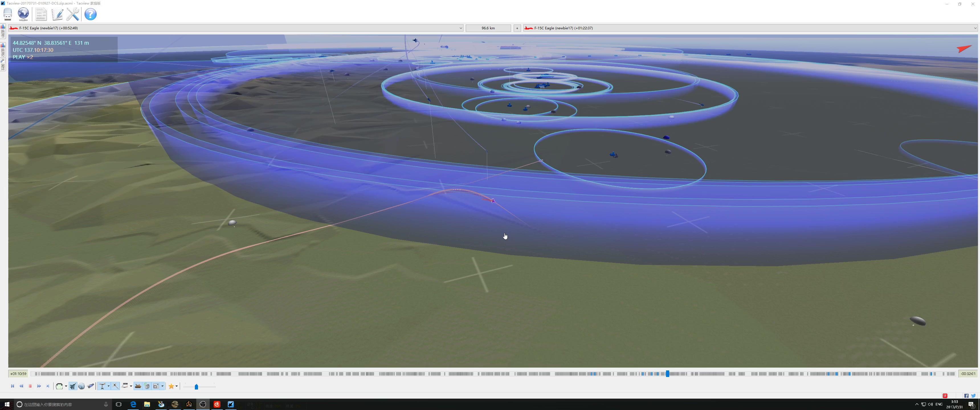Open Microsoft Edge from the taskbar
Image resolution: width=980 pixels, height=410 pixels.
click(x=133, y=404)
